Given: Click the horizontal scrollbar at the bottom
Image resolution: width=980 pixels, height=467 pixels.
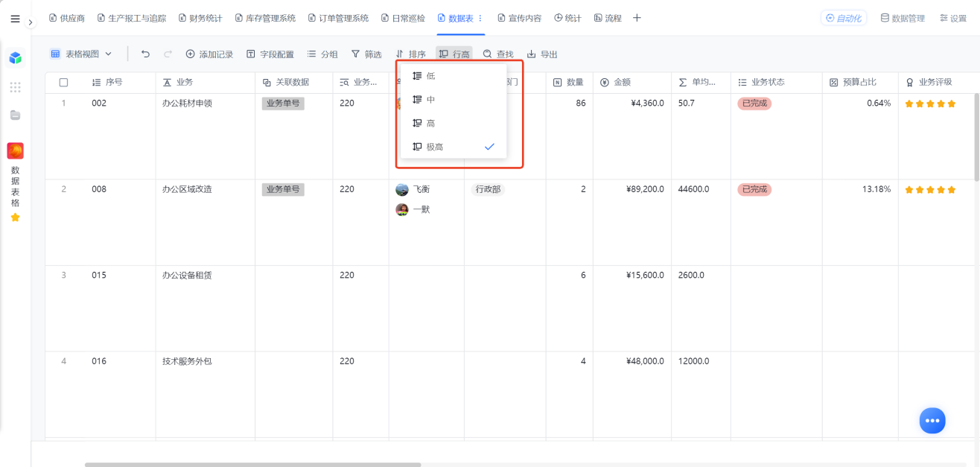Looking at the screenshot, I should coord(252,465).
